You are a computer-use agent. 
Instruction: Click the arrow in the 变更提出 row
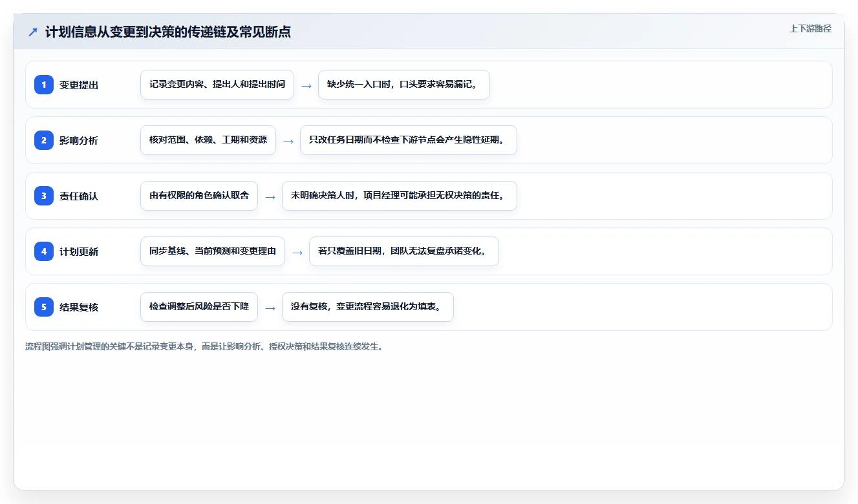coord(306,85)
